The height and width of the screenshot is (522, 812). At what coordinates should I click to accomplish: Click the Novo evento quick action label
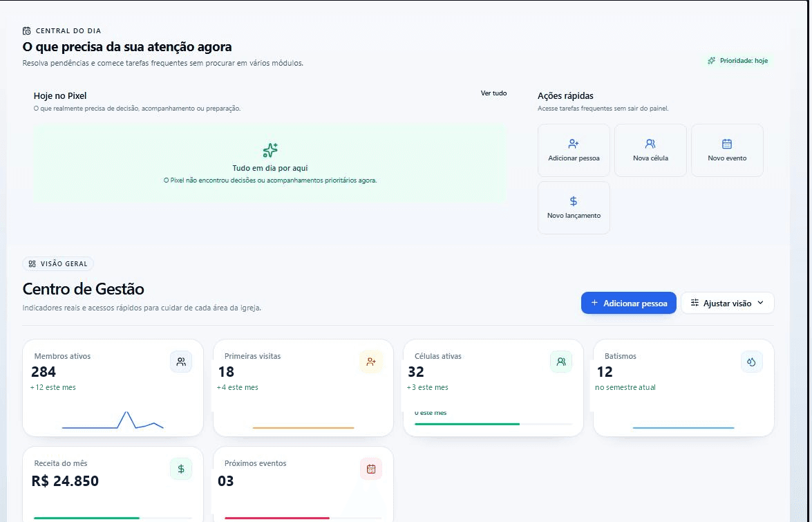coord(727,158)
